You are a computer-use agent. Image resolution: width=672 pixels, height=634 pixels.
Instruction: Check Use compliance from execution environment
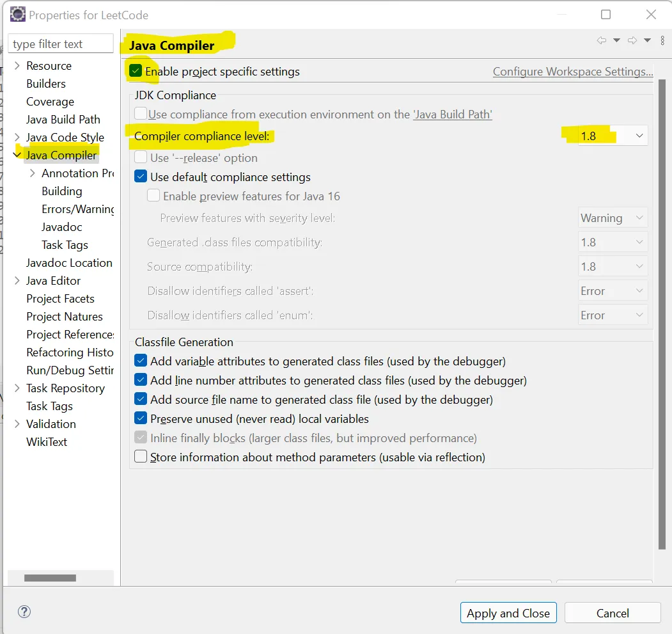[x=141, y=114]
